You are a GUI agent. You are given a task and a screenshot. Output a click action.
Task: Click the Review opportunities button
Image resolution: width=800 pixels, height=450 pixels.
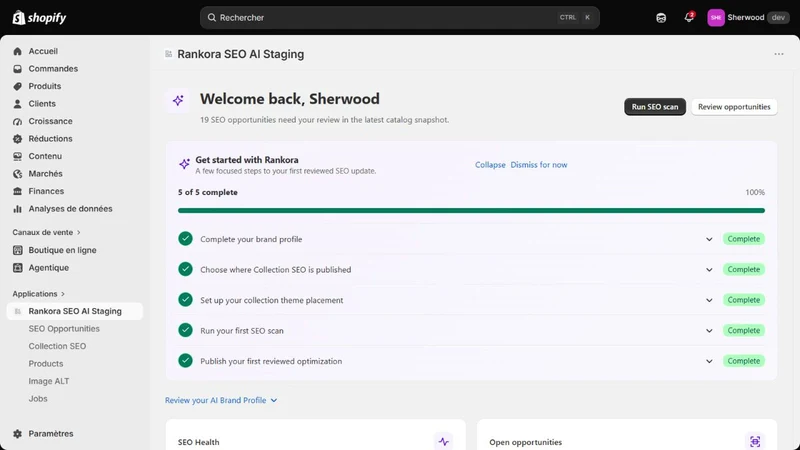tap(734, 107)
